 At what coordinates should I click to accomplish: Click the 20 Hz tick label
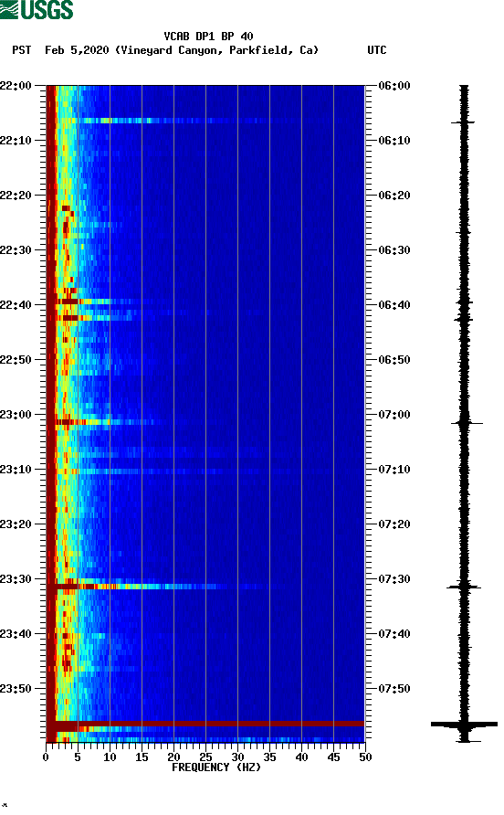[x=173, y=757]
